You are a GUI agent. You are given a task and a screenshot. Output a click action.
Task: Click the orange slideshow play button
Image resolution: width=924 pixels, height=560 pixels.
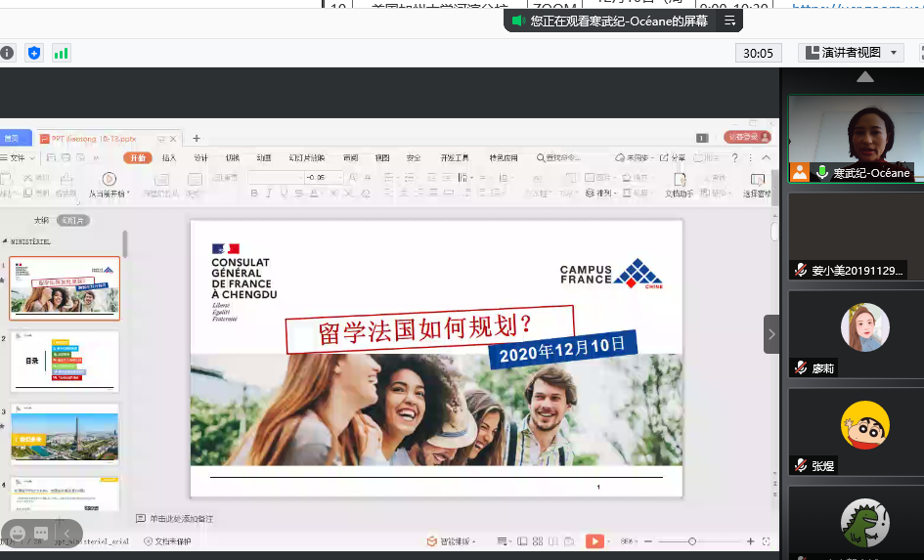[x=594, y=540]
